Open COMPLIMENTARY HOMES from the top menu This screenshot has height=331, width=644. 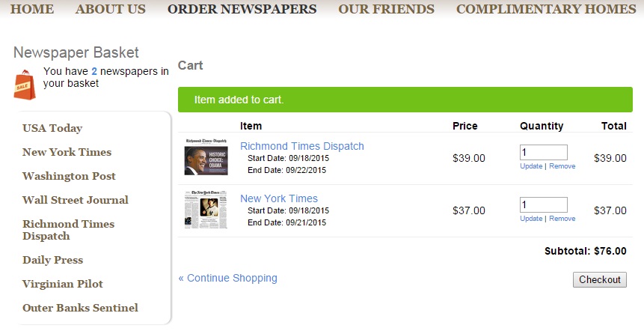(546, 9)
